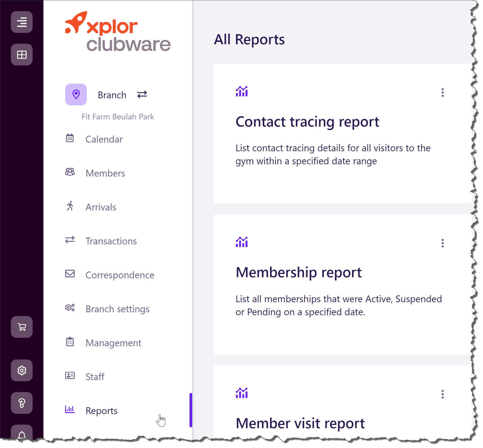Click the Membership report description text

(x=339, y=305)
